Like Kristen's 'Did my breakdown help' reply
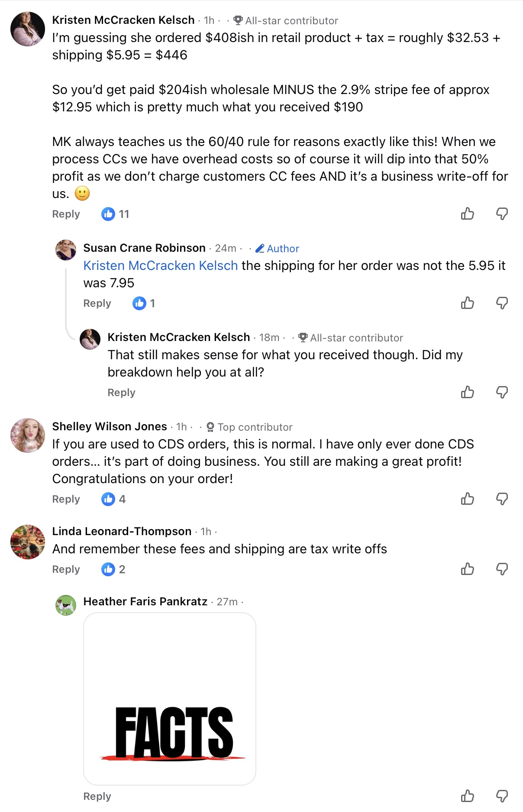 tap(467, 392)
